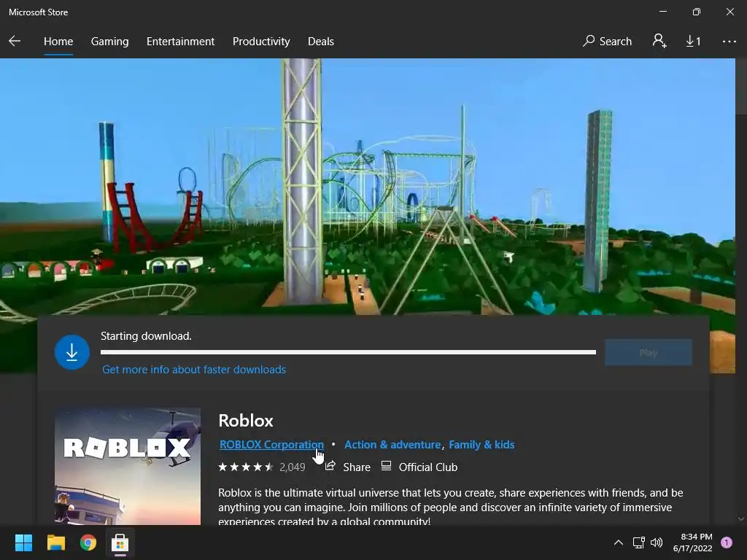Viewport: 747px width, 560px height.
Task: Open Action & adventure category link
Action: [x=392, y=444]
